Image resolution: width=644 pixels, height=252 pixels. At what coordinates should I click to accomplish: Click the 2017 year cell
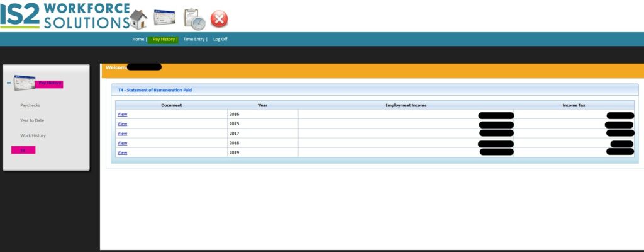[263, 134]
